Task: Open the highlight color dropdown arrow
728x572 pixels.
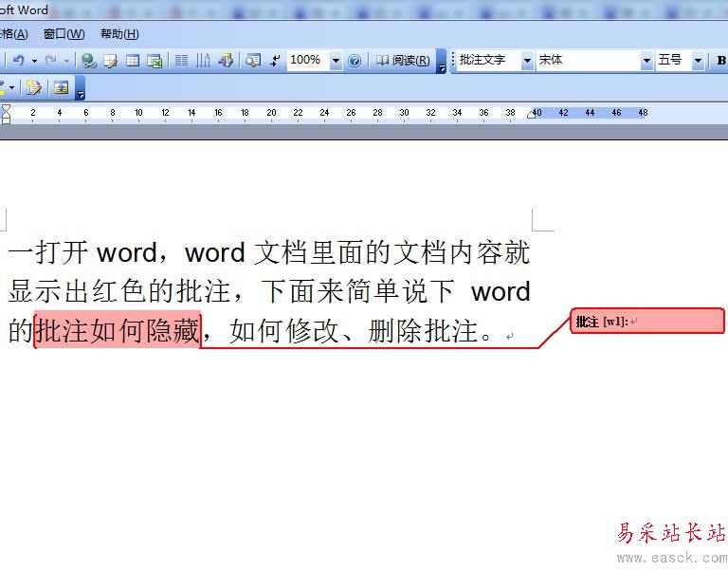Action: (x=11, y=87)
